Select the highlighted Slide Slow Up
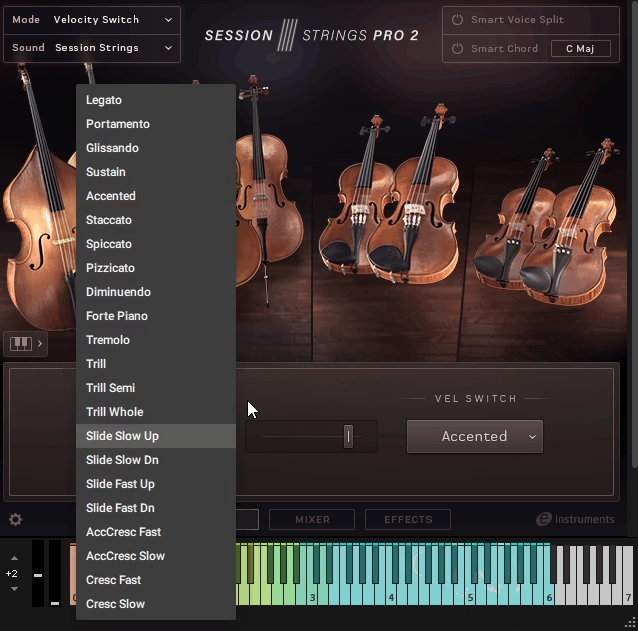 point(156,436)
